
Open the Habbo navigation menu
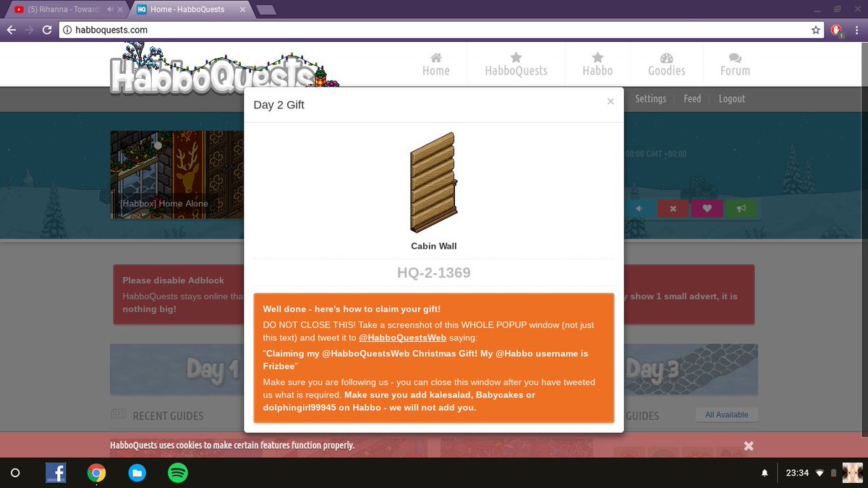pos(597,64)
